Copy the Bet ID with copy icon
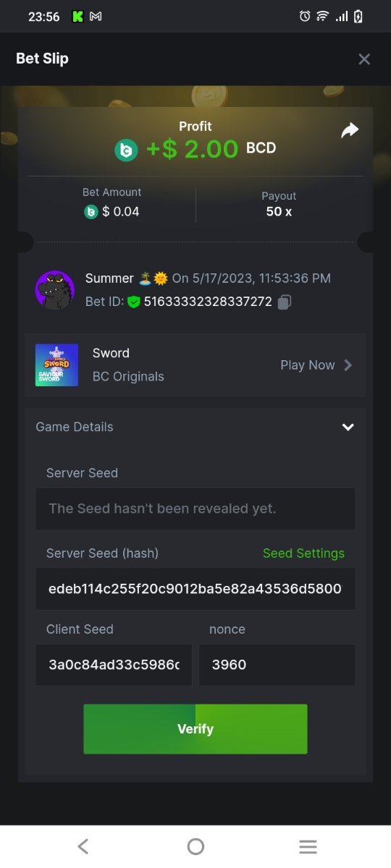 click(285, 302)
